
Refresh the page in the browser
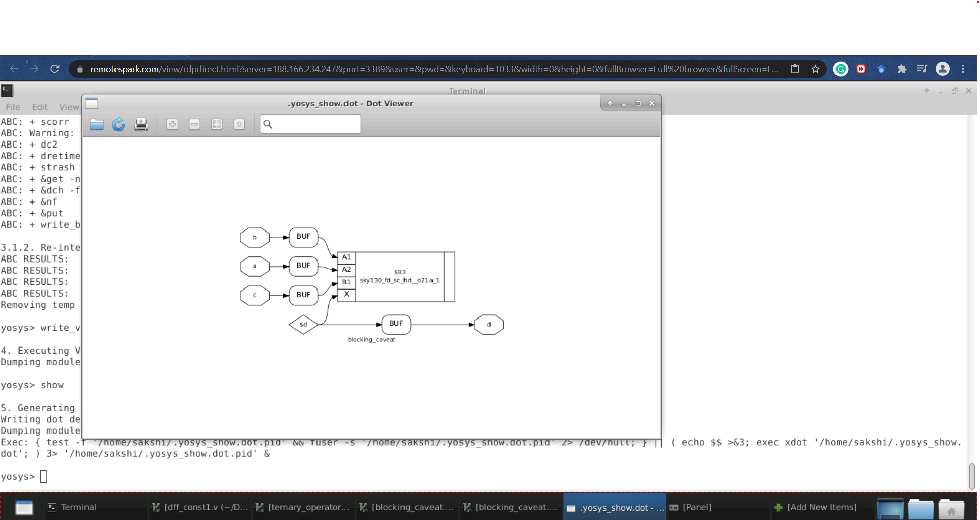point(55,69)
